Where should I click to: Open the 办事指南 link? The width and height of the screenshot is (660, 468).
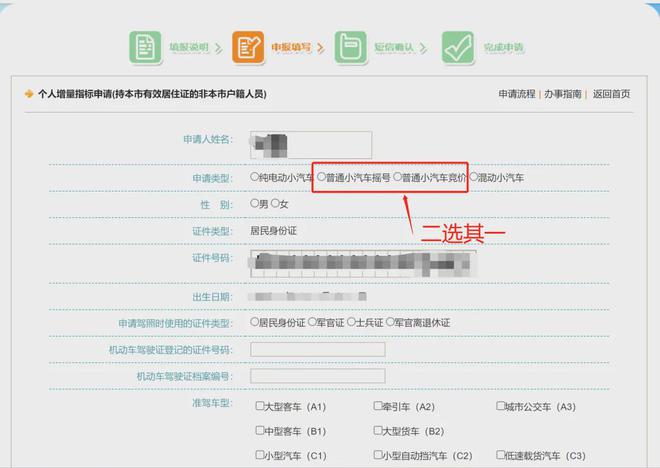(563, 94)
